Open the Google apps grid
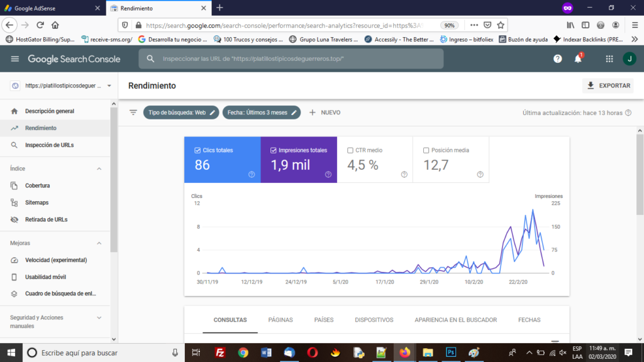 tap(609, 58)
